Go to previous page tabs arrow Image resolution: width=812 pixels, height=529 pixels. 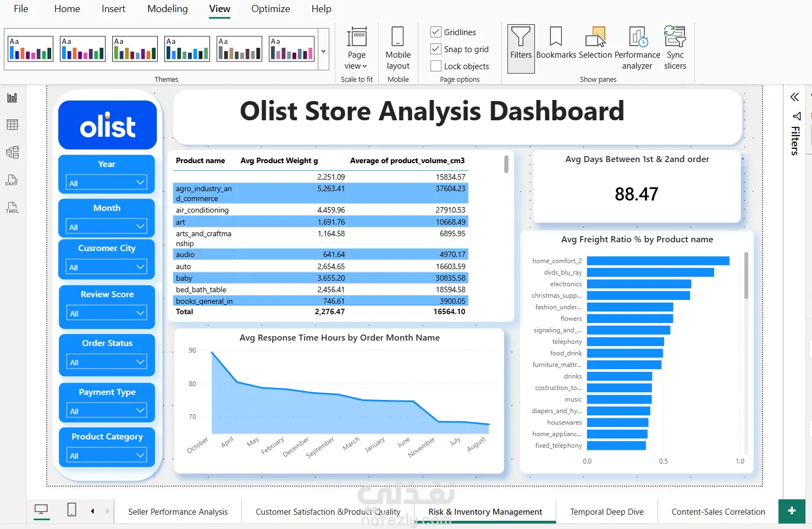pyautogui.click(x=92, y=511)
